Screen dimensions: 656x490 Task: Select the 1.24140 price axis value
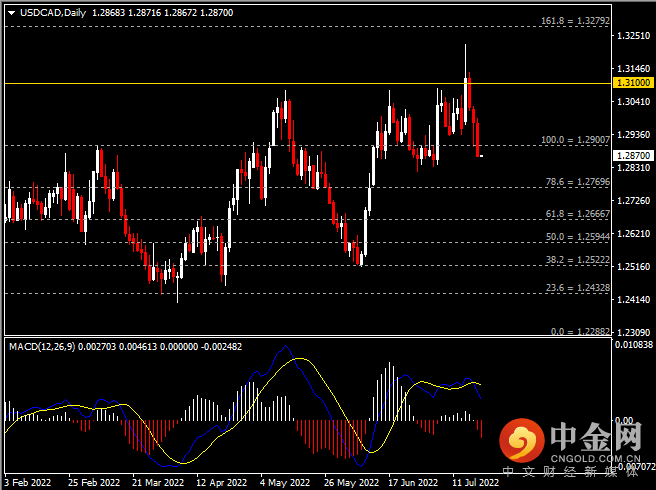pyautogui.click(x=634, y=299)
